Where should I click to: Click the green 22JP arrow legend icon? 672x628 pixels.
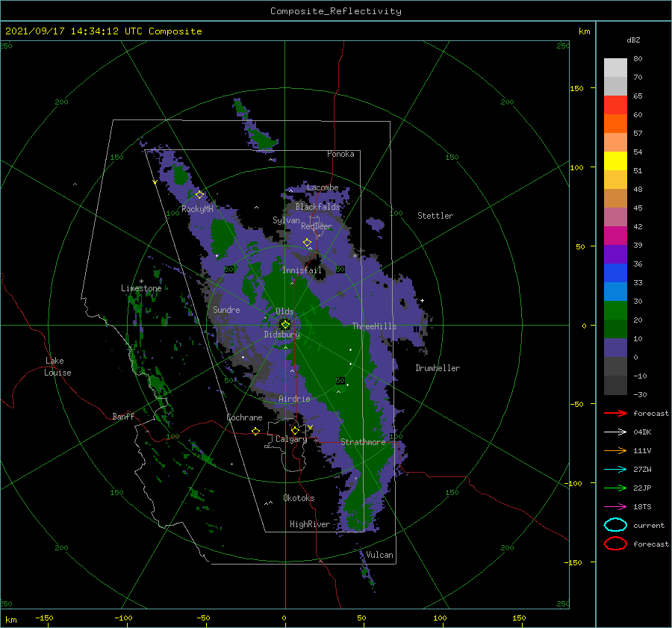(x=615, y=488)
